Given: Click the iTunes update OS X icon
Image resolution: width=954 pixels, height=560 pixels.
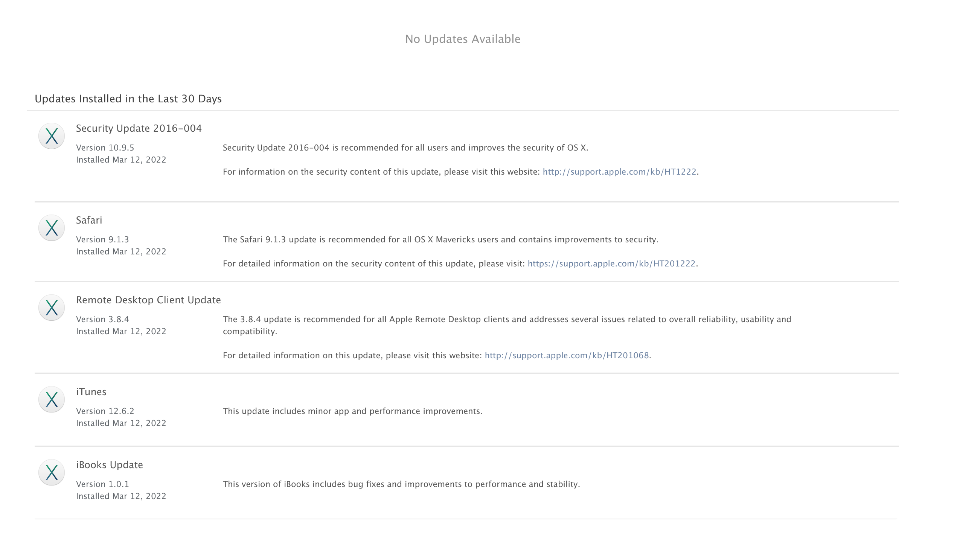Looking at the screenshot, I should pyautogui.click(x=52, y=400).
